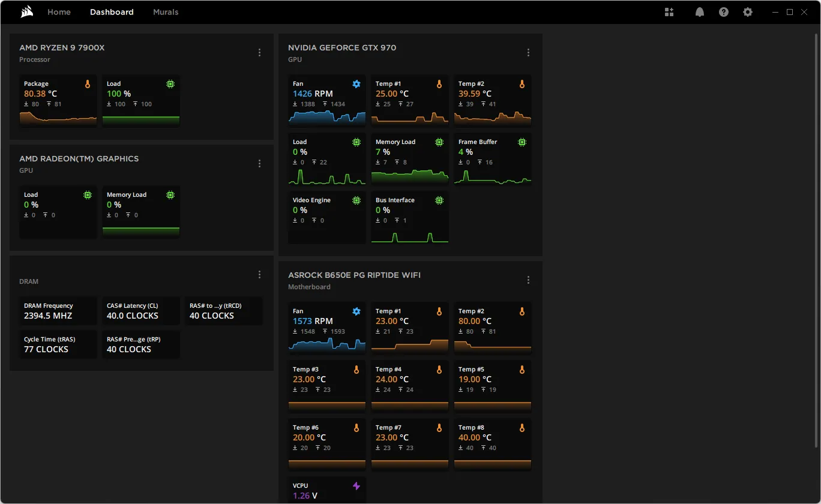Open AMD Radeon Graphics options menu
Image resolution: width=821 pixels, height=504 pixels.
click(259, 164)
